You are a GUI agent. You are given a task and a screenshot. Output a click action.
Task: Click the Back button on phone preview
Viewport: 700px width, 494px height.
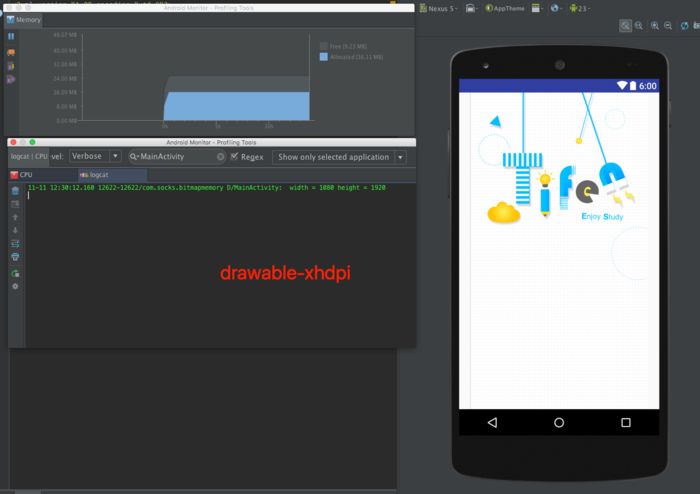492,422
